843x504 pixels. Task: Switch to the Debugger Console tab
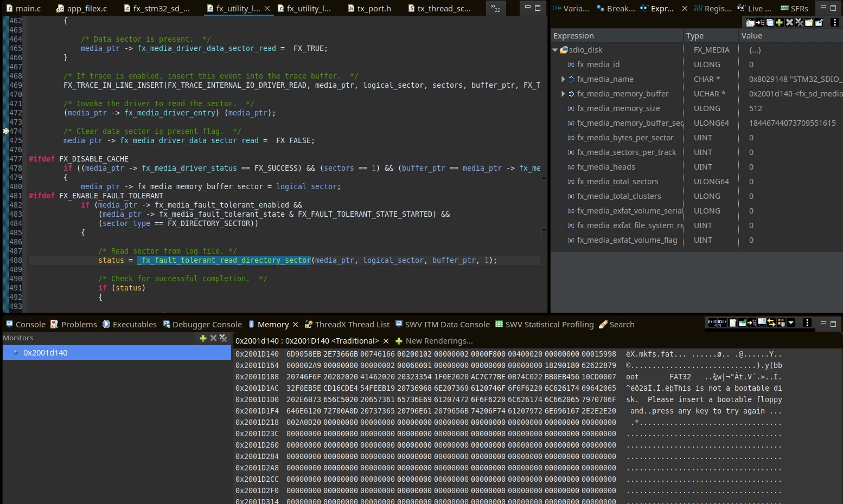(202, 325)
